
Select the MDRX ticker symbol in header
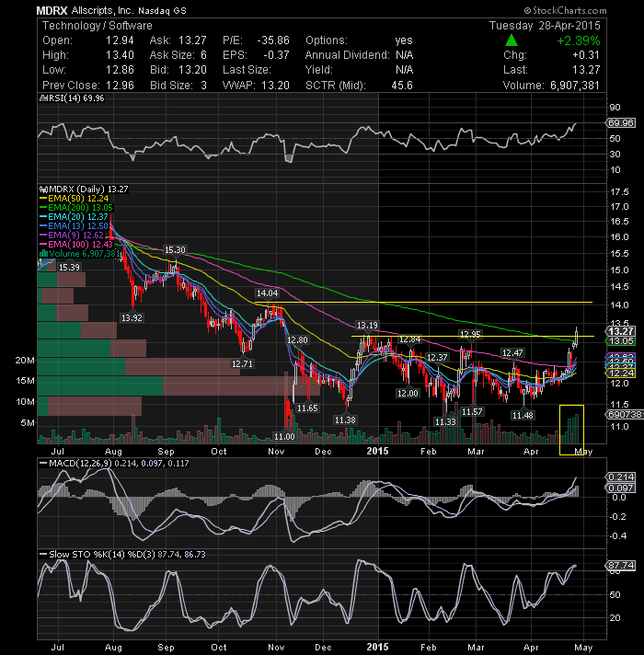click(52, 10)
